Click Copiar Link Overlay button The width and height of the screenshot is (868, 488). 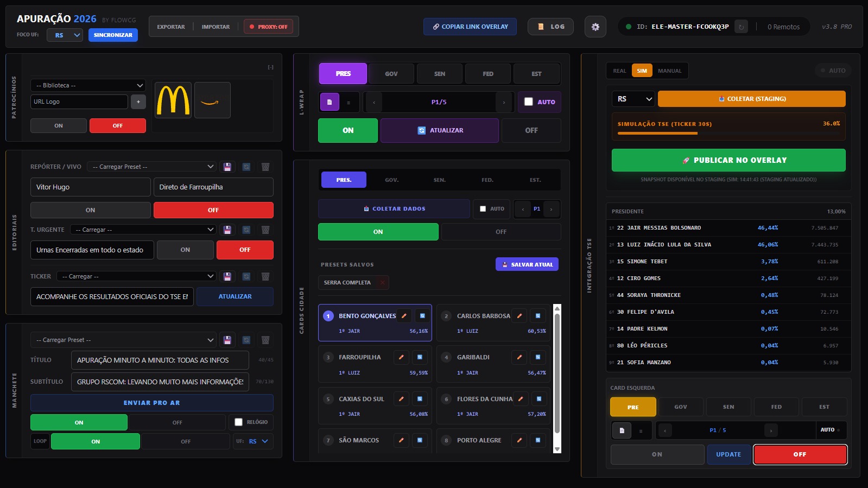(x=470, y=27)
